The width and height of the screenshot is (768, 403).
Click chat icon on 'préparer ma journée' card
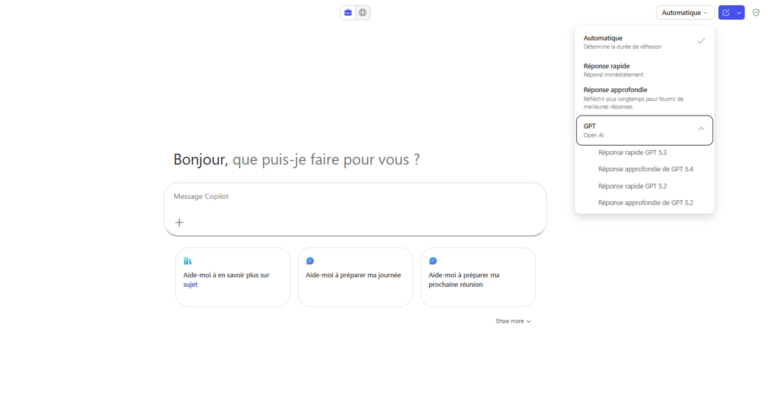(x=310, y=261)
